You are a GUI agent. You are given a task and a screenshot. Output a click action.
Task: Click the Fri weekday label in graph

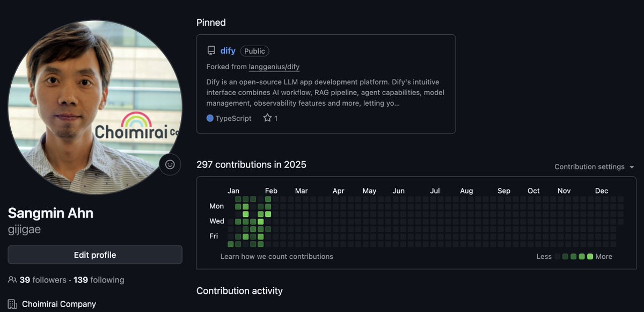point(214,236)
